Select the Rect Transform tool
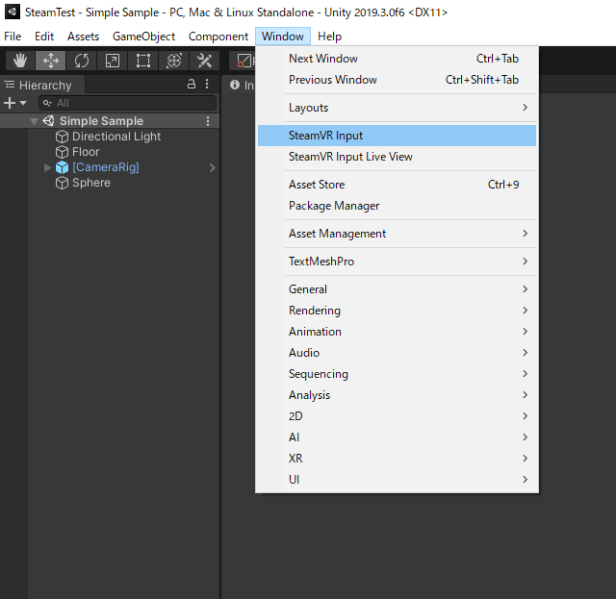 click(x=143, y=61)
